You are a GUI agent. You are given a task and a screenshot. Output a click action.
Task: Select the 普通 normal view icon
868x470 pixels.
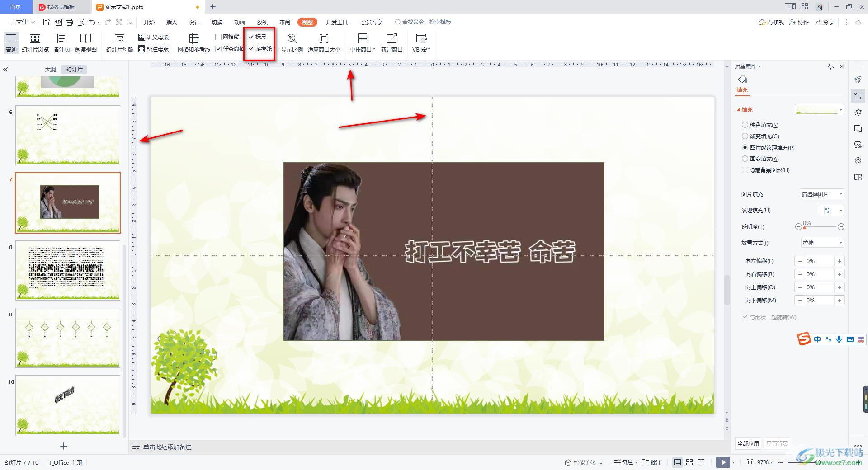click(11, 43)
